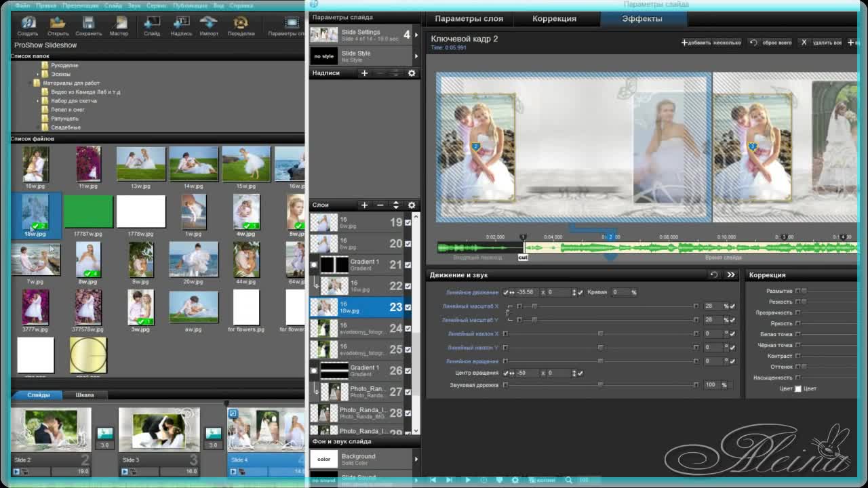Screen dimensions: 868x488
Task: Expand the Эскизы folder in tree
Action: pos(37,74)
